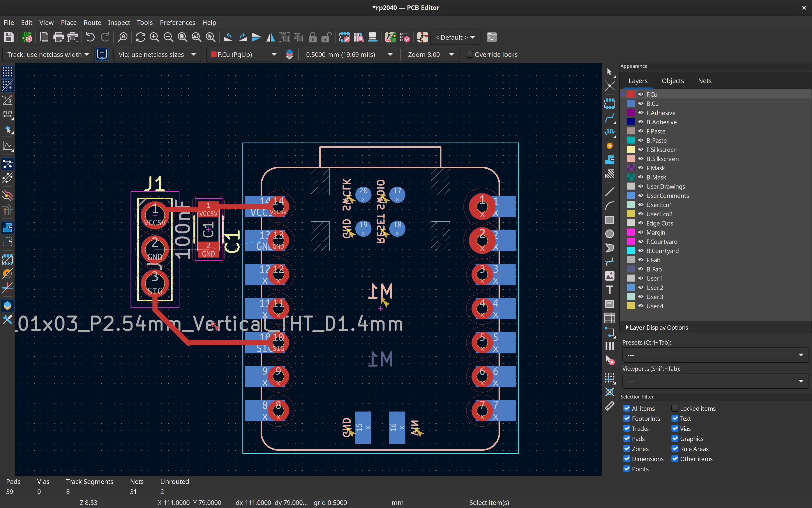Select the Add text tool

point(609,290)
